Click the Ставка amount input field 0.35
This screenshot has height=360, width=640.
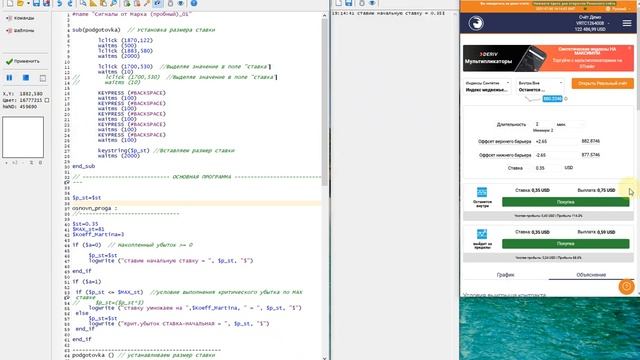pos(548,168)
